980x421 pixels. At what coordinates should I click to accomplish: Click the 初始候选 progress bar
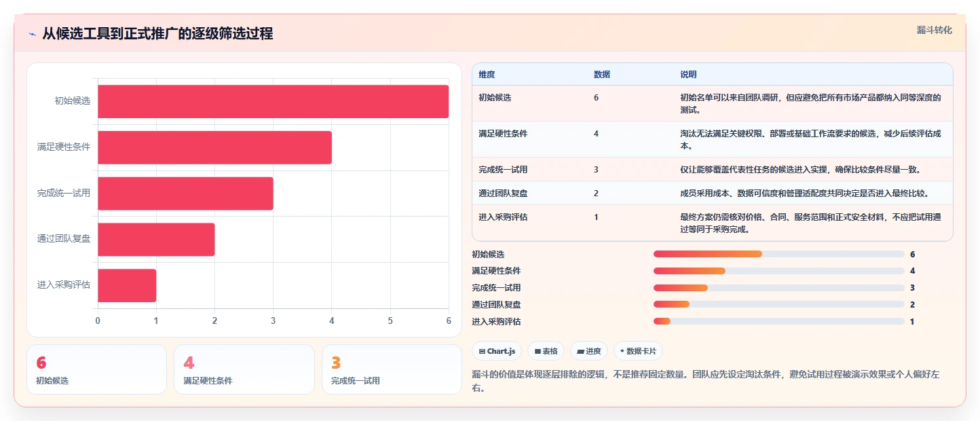[x=779, y=254]
